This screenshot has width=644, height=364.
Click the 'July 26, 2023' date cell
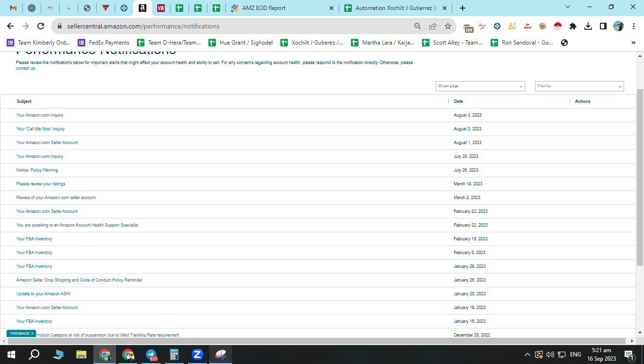[x=466, y=170]
